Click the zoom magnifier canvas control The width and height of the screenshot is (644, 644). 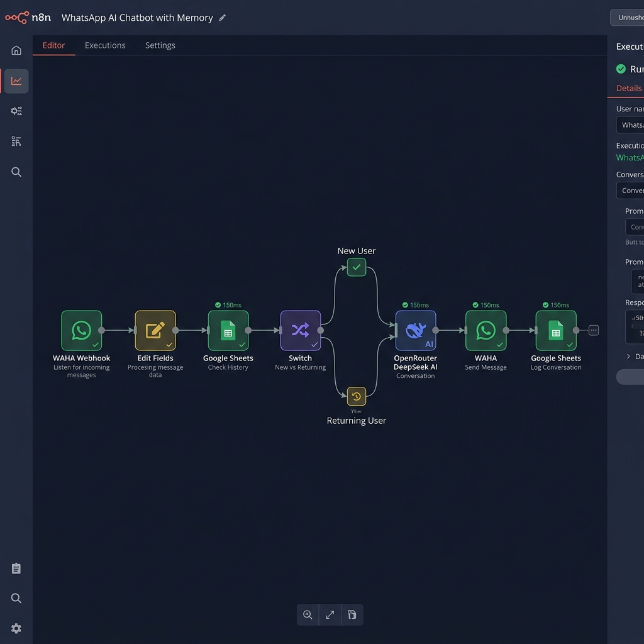(x=308, y=615)
